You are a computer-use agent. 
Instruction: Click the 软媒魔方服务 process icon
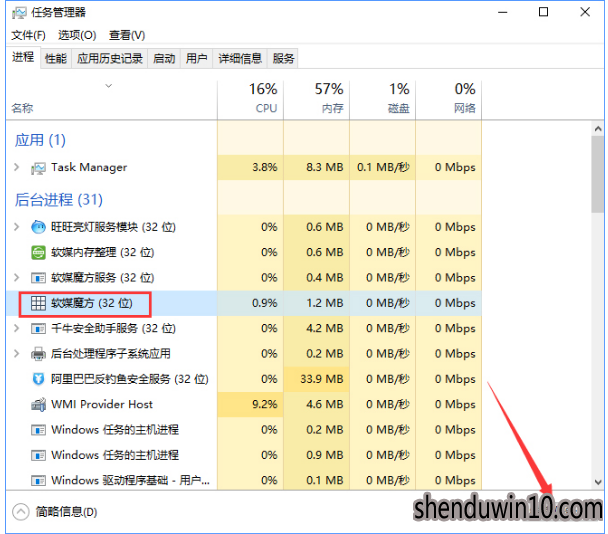pyautogui.click(x=38, y=278)
